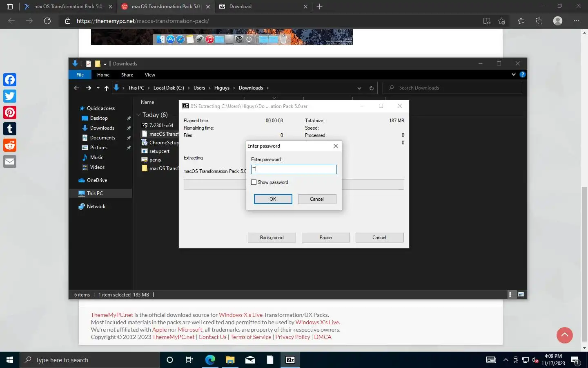Viewport: 588px width, 368px height.
Task: Open the Home ribbon tab
Action: 103,75
